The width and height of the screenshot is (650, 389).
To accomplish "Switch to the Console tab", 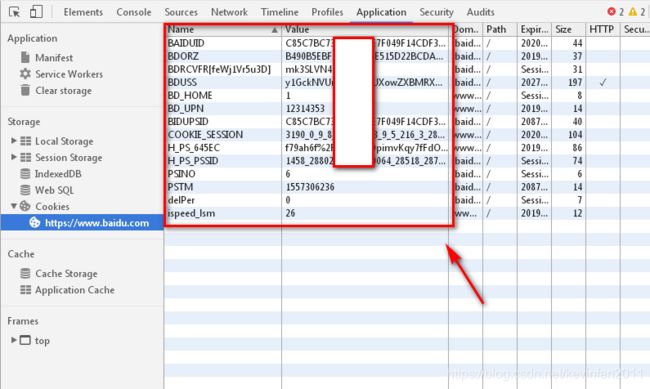I will click(133, 12).
